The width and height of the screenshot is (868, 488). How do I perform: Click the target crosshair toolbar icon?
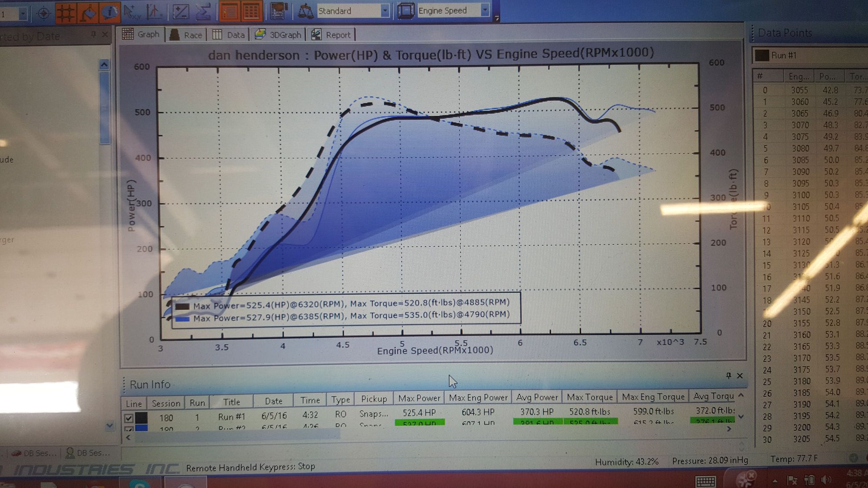pos(43,13)
